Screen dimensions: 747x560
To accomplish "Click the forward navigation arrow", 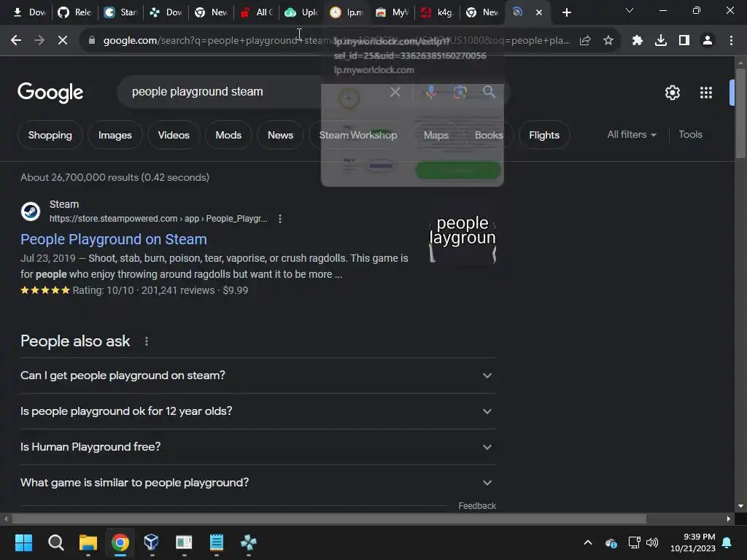I will click(x=39, y=41).
